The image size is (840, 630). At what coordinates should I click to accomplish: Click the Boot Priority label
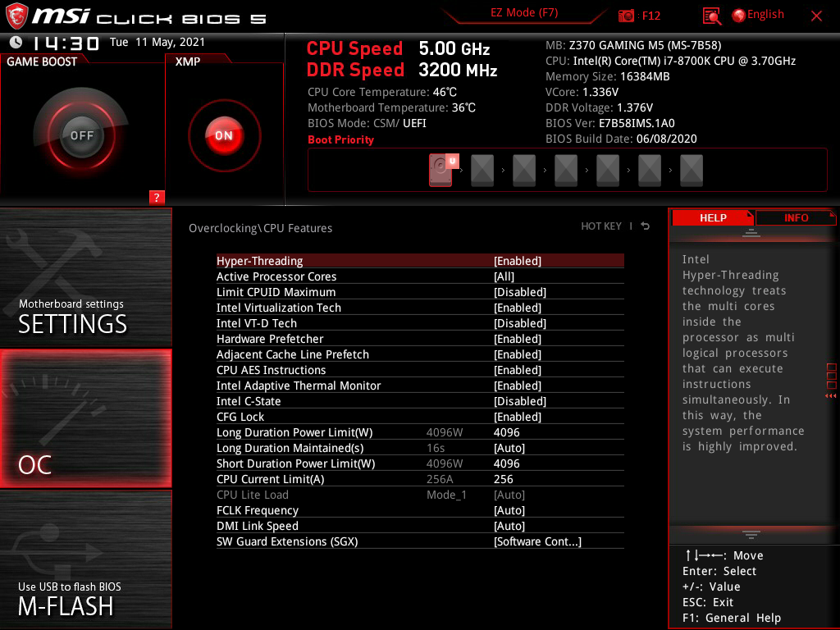click(x=340, y=139)
